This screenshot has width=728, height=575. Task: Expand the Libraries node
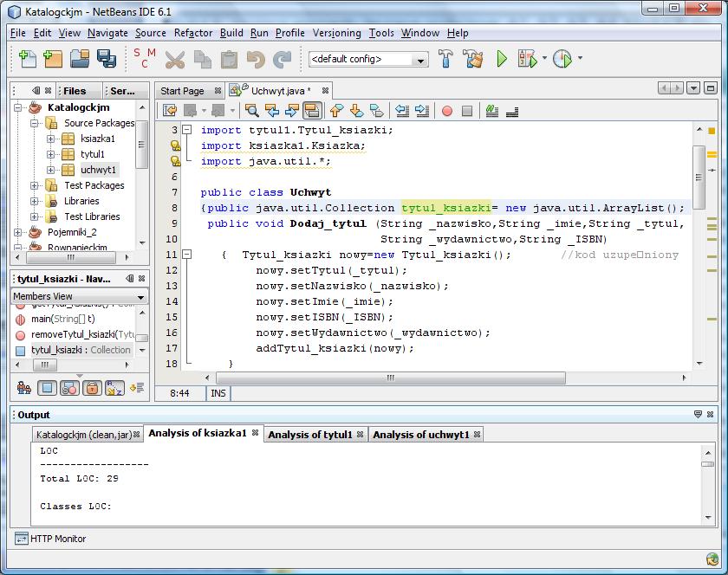[x=34, y=202]
